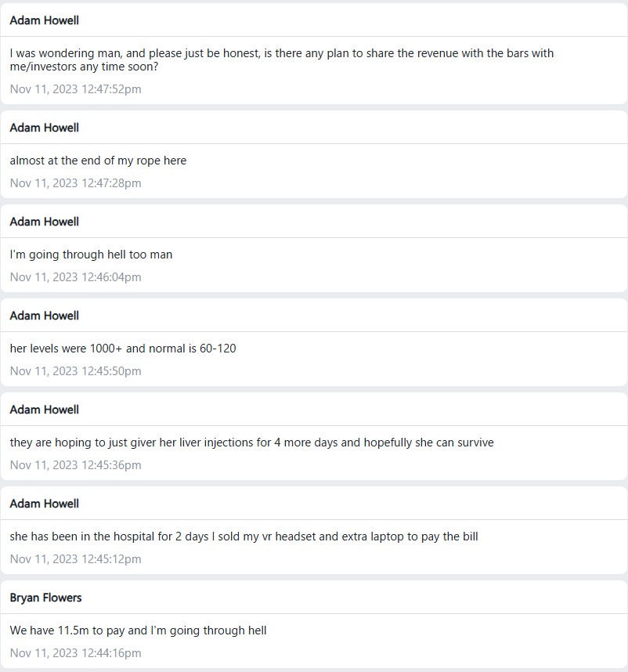Image resolution: width=628 pixels, height=672 pixels.
Task: Click the 12:45:50pm timestamp
Action: pos(75,371)
